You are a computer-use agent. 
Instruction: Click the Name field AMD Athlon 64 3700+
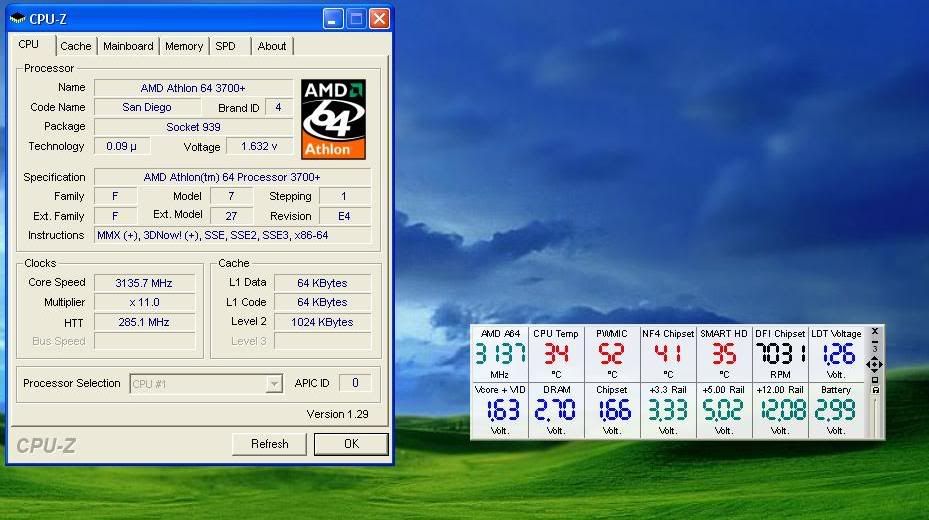click(193, 88)
